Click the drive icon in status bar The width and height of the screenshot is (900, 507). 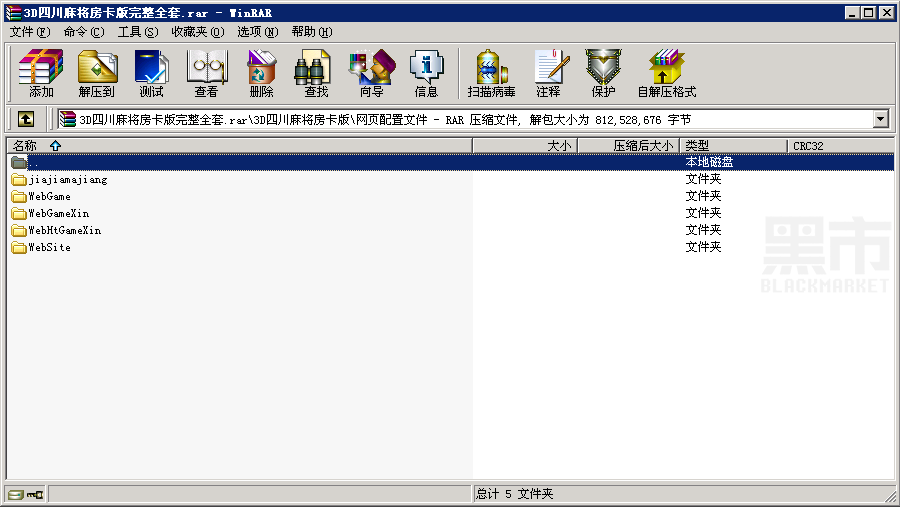point(15,494)
